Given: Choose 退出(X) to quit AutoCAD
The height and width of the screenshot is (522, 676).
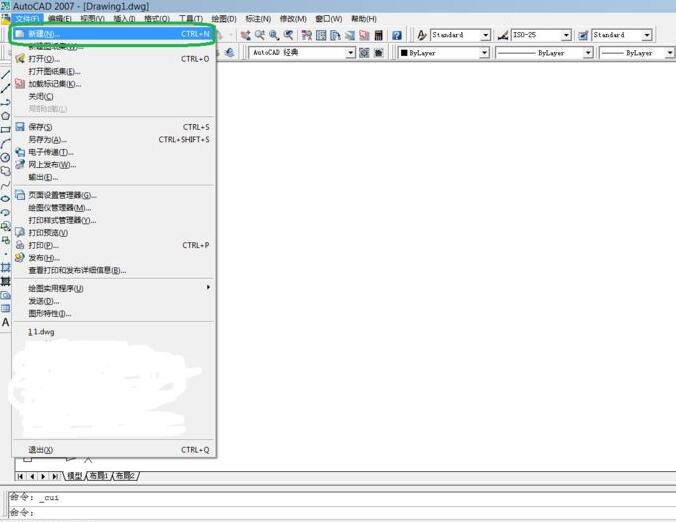Looking at the screenshot, I should click(x=113, y=450).
